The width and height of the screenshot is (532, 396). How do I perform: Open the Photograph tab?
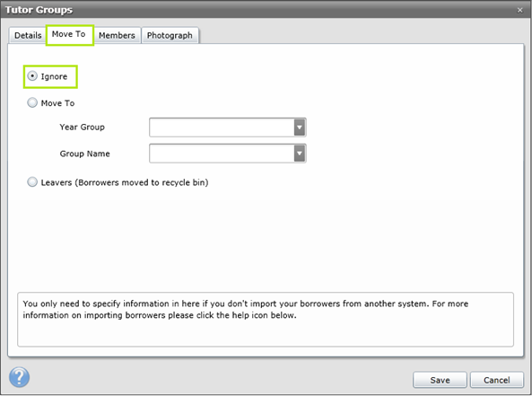point(170,35)
